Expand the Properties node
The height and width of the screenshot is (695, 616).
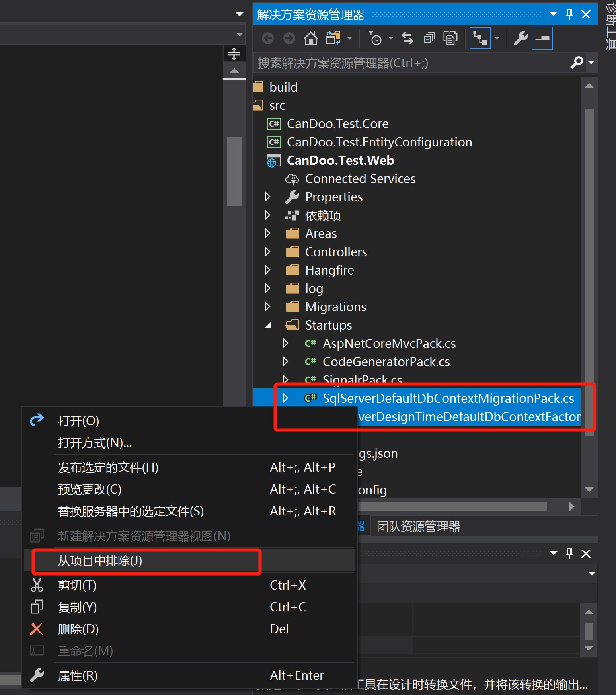coord(267,197)
